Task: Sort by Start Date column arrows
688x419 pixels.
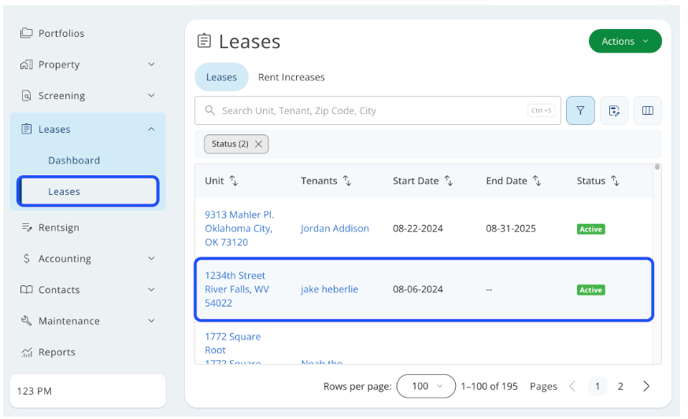Action: click(449, 181)
